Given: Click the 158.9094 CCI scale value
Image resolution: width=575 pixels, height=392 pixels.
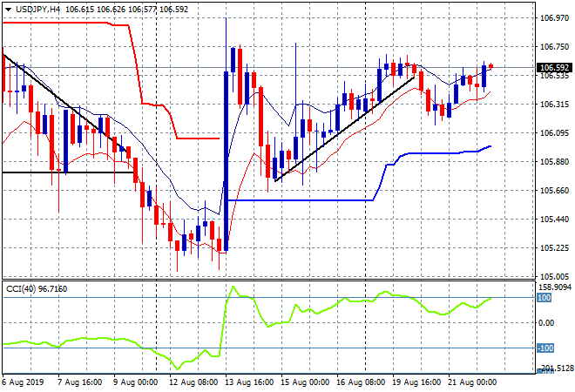Looking at the screenshot, I should coord(555,287).
